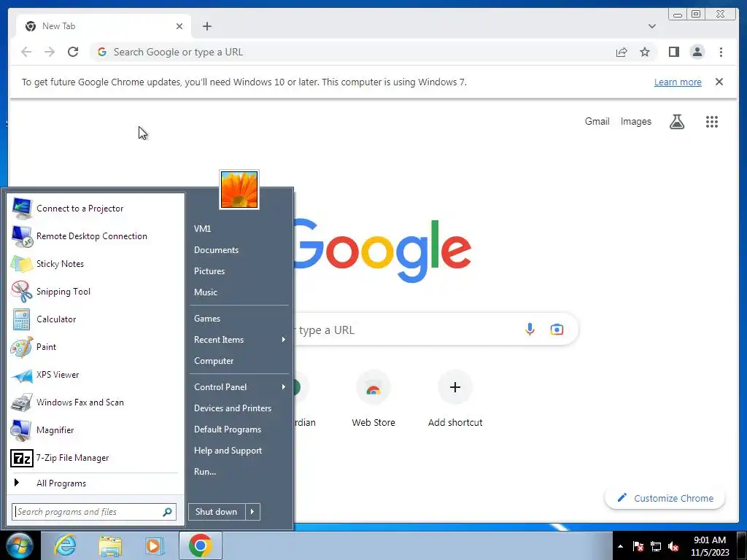The height and width of the screenshot is (560, 747).
Task: Select the New Tab tab
Action: [104, 26]
